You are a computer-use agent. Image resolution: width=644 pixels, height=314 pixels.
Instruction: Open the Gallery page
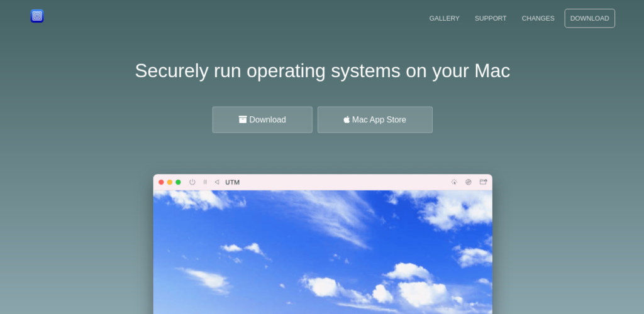(444, 18)
